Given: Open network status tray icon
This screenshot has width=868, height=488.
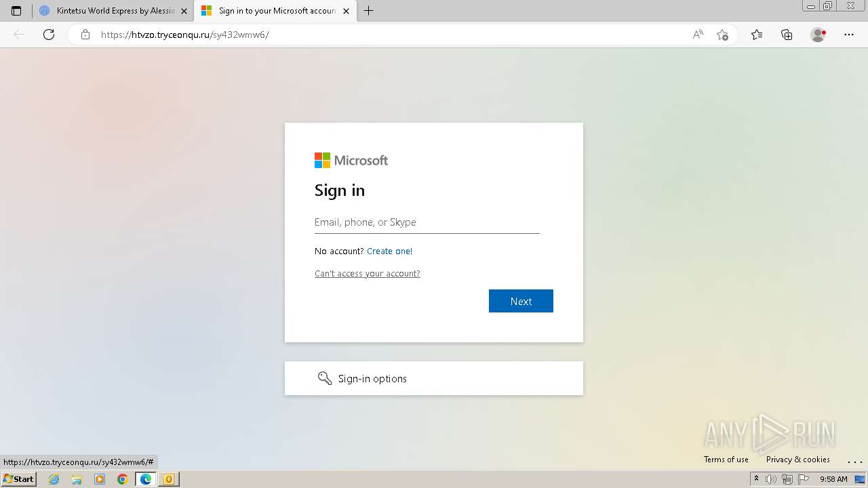Looking at the screenshot, I should tap(787, 479).
